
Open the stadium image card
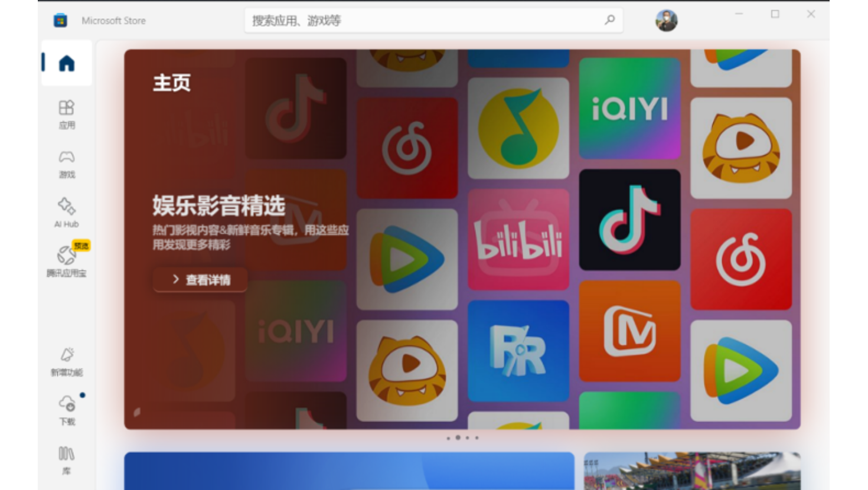pos(691,471)
